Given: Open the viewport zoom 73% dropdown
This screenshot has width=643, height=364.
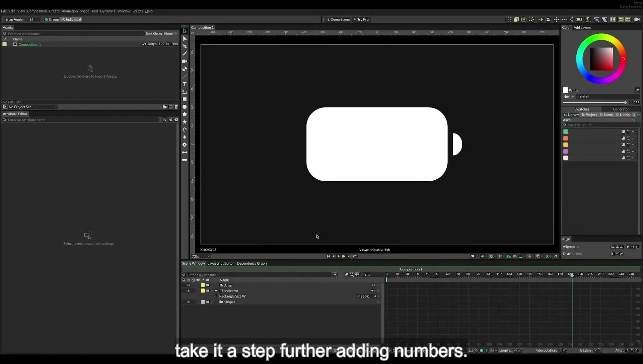Looking at the screenshot, I should 201,257.
